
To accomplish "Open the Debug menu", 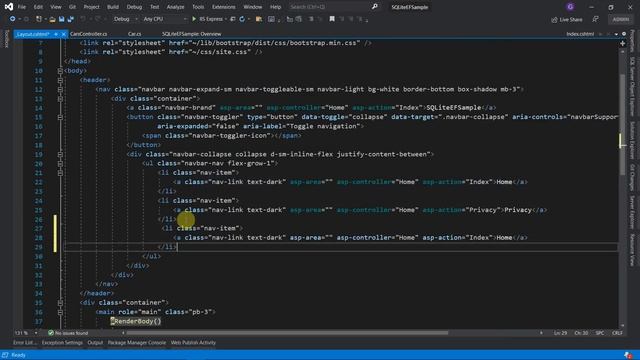I will point(134,7).
